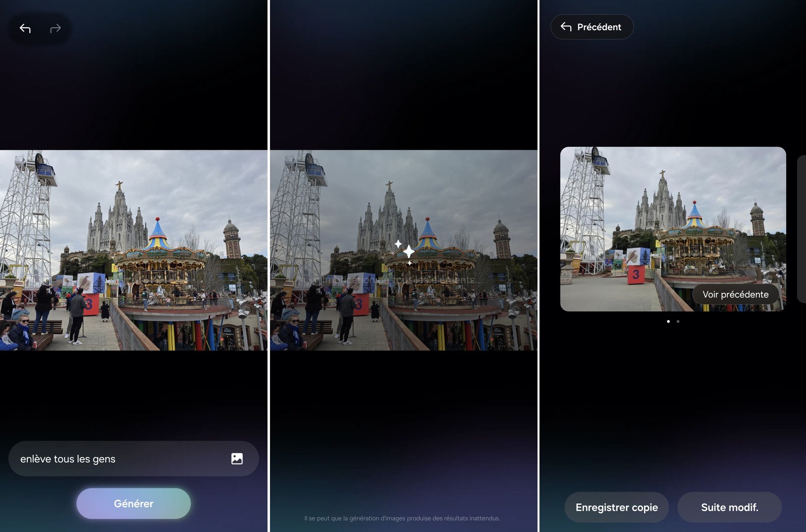Viewport: 806px width, 532px height.
Task: Tap the undo arrow icon
Action: tap(24, 28)
